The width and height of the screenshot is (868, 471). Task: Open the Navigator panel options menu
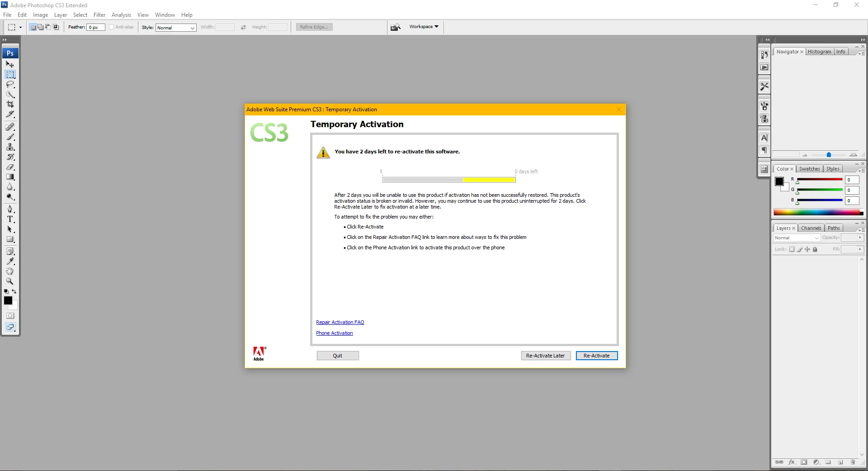click(x=862, y=53)
